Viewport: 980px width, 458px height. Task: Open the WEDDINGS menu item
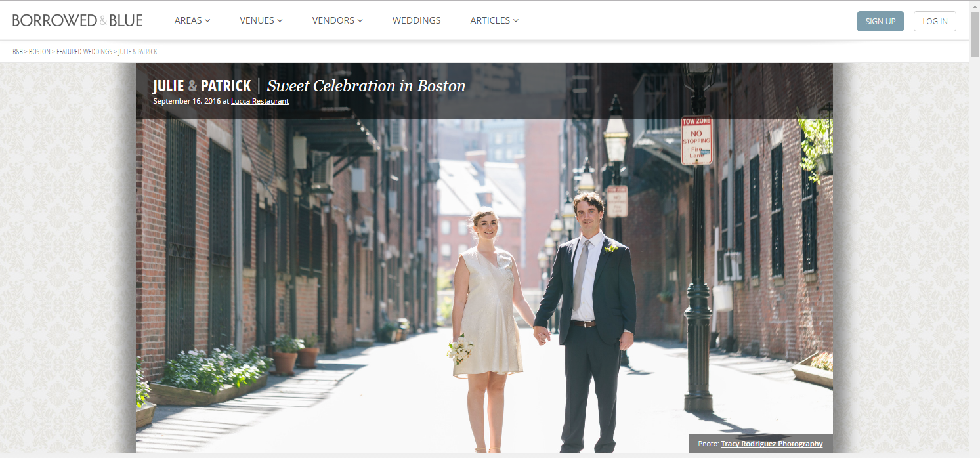coord(416,20)
